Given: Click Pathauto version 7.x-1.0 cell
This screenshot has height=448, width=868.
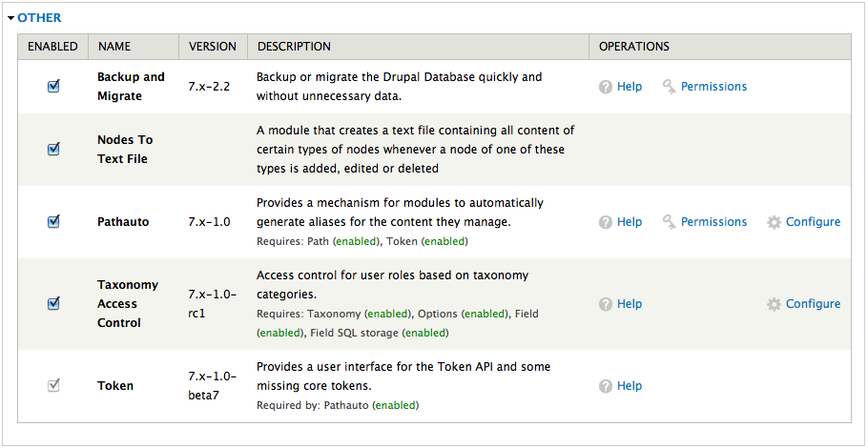Looking at the screenshot, I should tap(209, 222).
